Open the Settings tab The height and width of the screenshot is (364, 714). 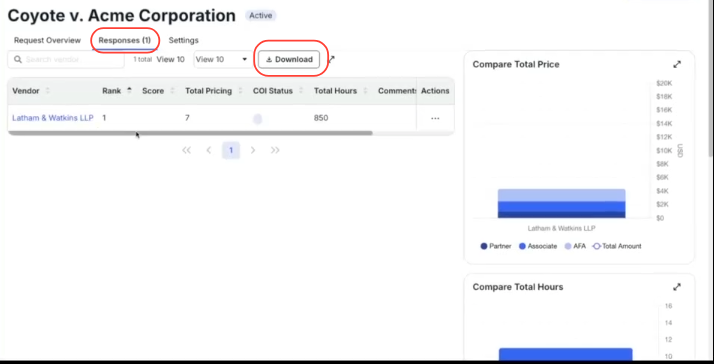(184, 40)
